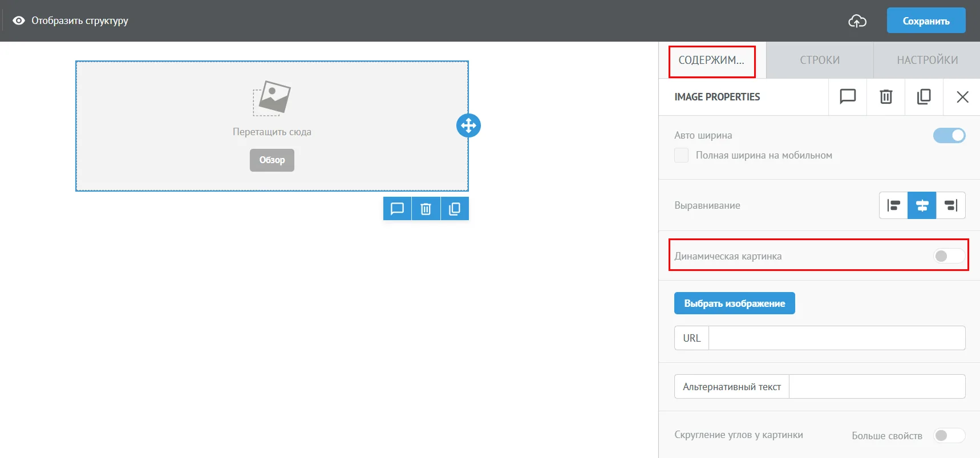Toggle the Авто ширина switch
Image resolution: width=980 pixels, height=458 pixels.
[949, 135]
